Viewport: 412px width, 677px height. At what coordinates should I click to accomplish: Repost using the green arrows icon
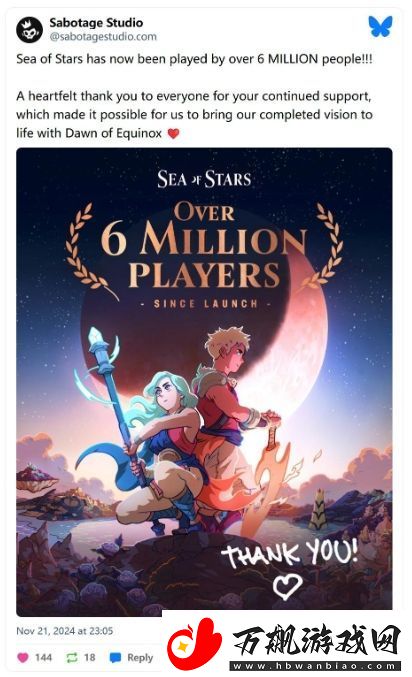72,658
